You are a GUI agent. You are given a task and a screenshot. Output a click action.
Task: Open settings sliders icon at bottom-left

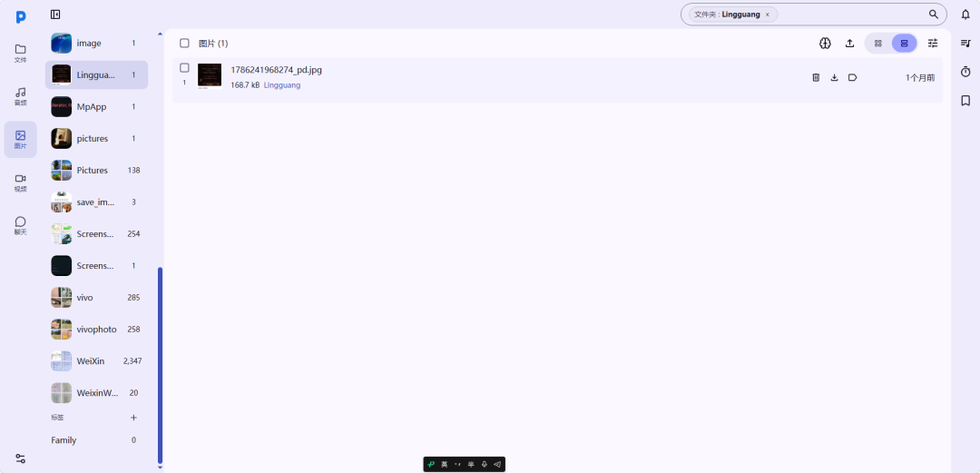coord(21,458)
